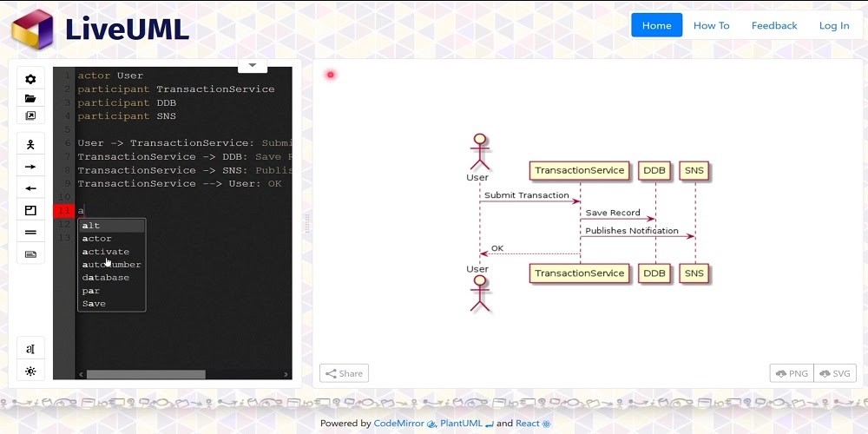Insert a left arrow message
The height and width of the screenshot is (434, 868).
click(30, 188)
